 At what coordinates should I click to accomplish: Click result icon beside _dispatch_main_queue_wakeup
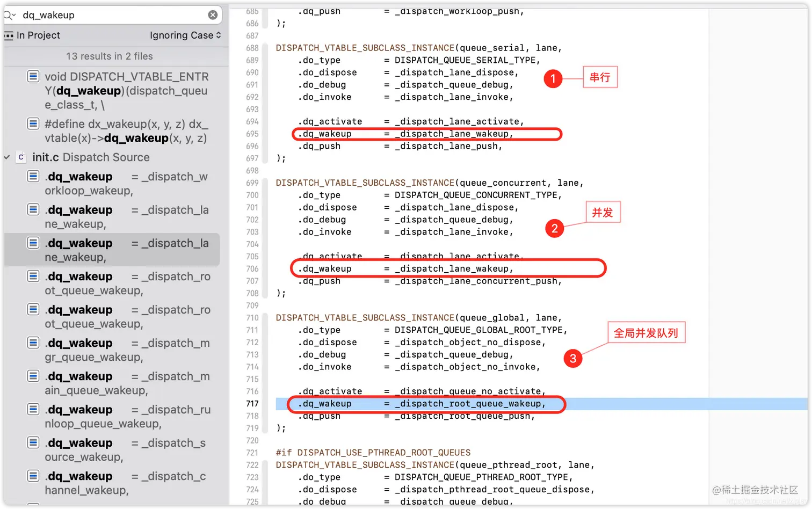33,376
